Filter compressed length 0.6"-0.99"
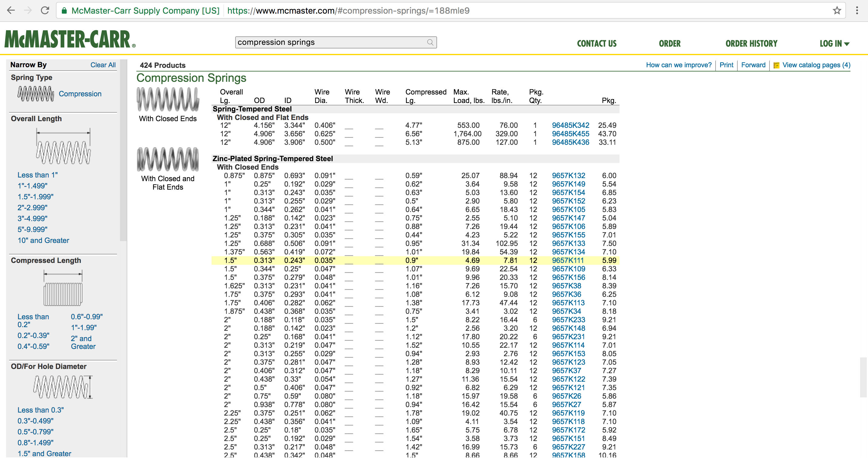The width and height of the screenshot is (868, 458). [x=87, y=317]
